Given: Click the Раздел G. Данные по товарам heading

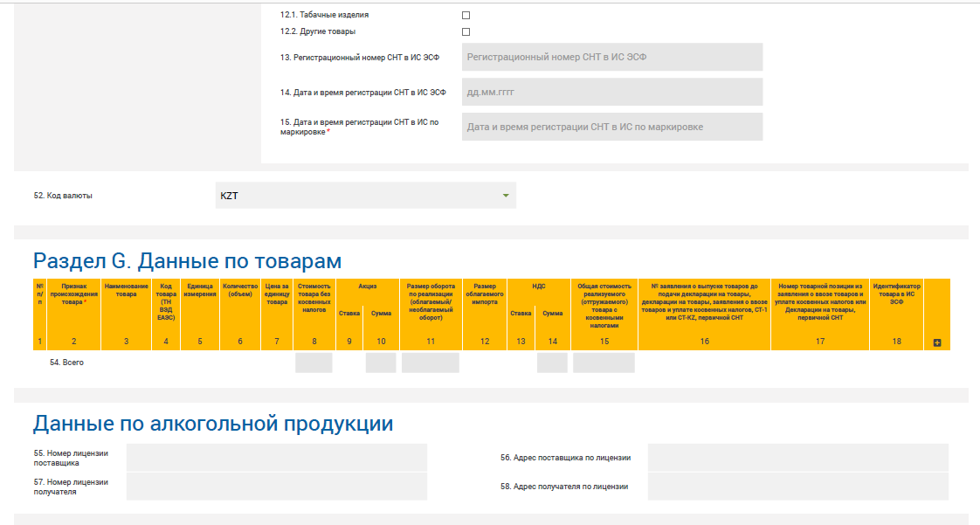Looking at the screenshot, I should (187, 261).
